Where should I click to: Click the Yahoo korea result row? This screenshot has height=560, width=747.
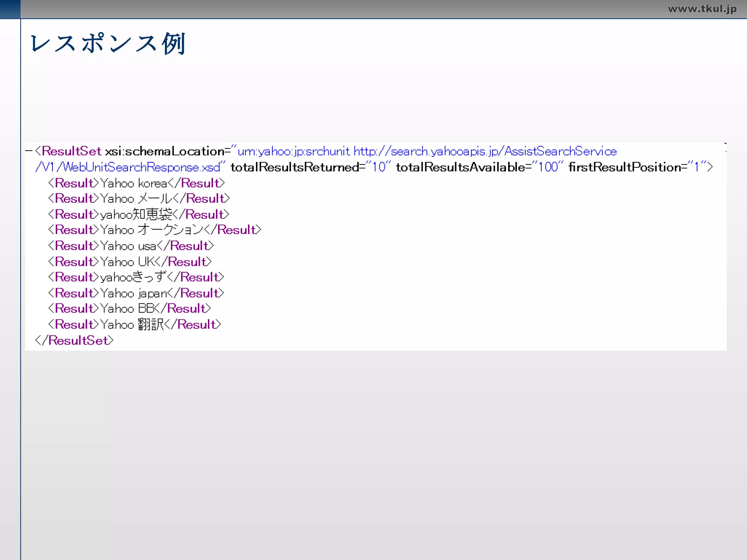coord(136,183)
